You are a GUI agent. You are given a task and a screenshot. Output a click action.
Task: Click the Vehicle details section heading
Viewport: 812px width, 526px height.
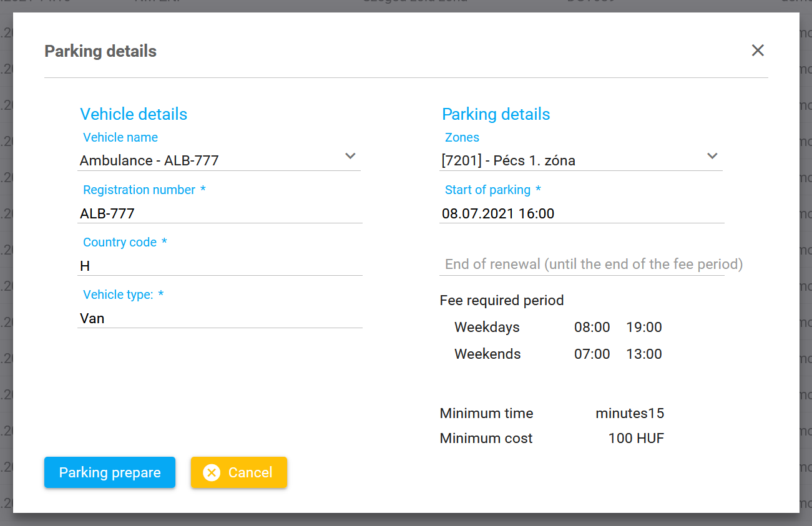pyautogui.click(x=134, y=114)
